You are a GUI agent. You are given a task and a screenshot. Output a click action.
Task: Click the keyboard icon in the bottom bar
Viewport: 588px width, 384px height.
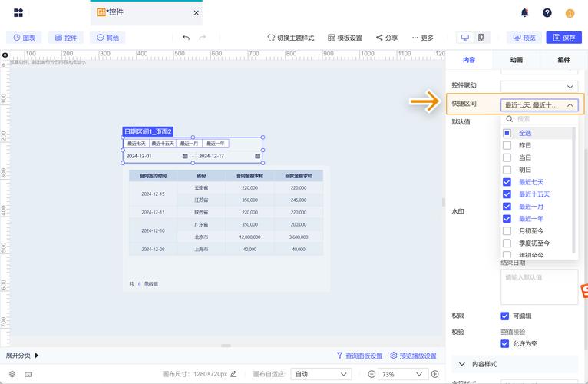pos(28,374)
